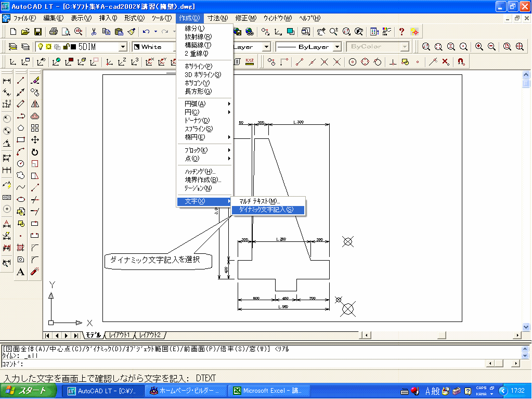This screenshot has height=399, width=532.
Task: Select the Arc draw tool
Action: click(21, 152)
